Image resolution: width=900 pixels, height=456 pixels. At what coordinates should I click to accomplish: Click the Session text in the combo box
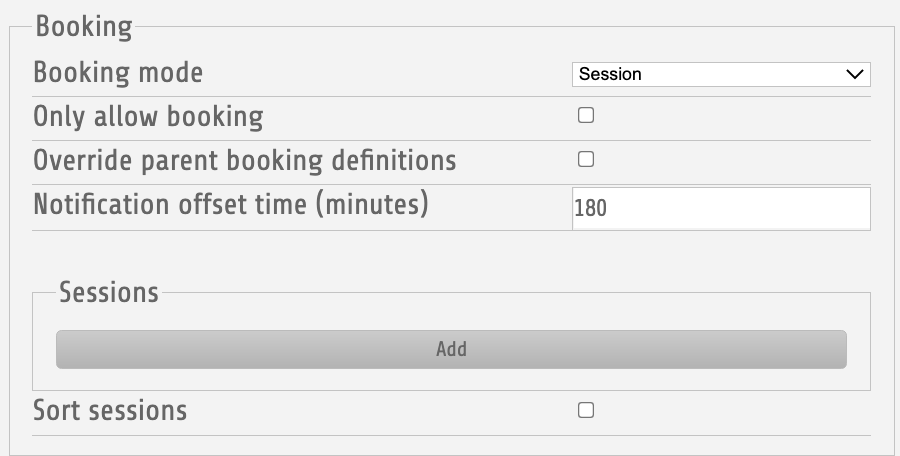(610, 74)
